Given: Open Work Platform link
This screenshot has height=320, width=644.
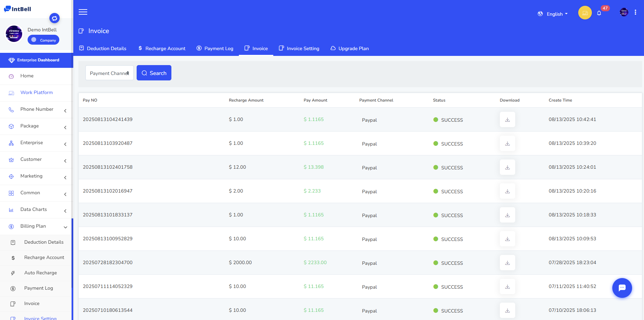Looking at the screenshot, I should pos(36,93).
